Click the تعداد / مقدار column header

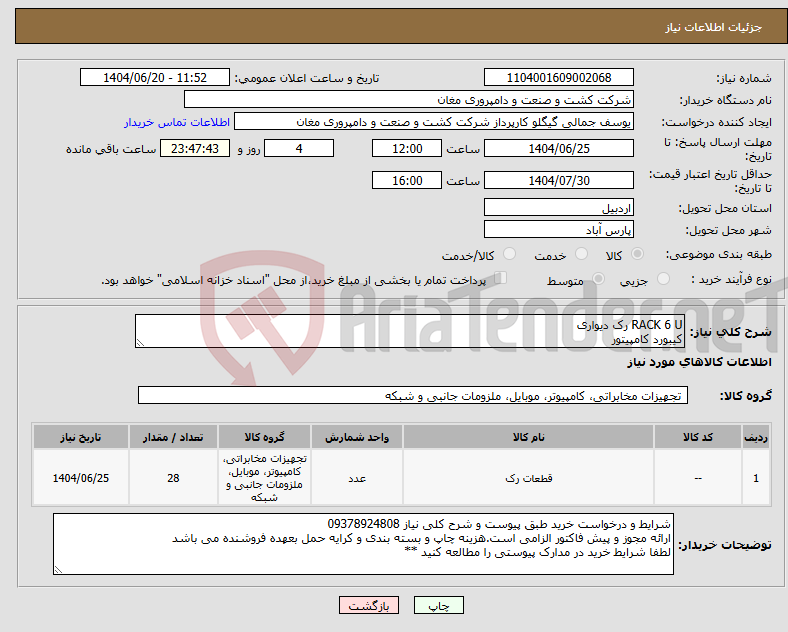pos(173,437)
